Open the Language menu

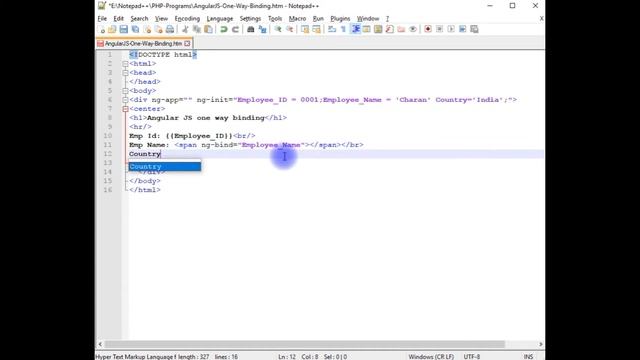(220, 19)
